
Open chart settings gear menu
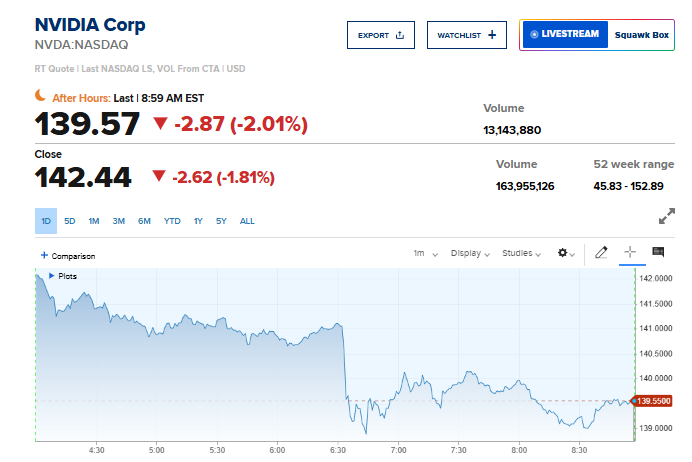click(564, 254)
